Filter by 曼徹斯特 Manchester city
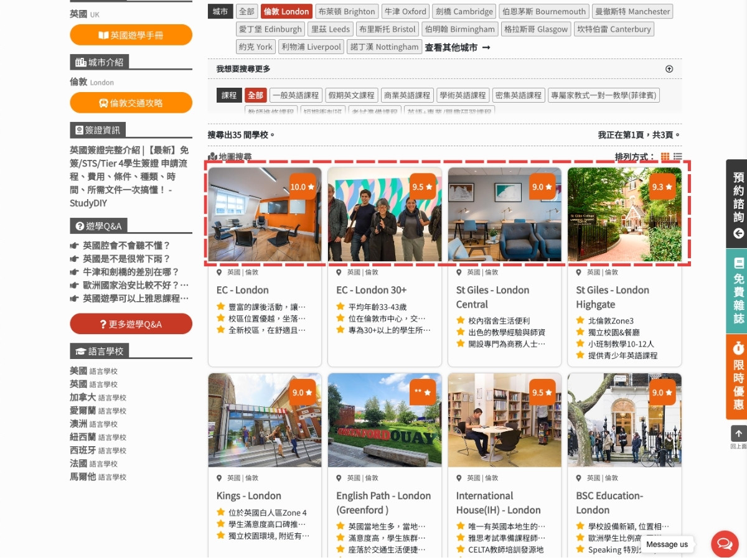Viewport: 747px width, 560px height. coord(632,11)
